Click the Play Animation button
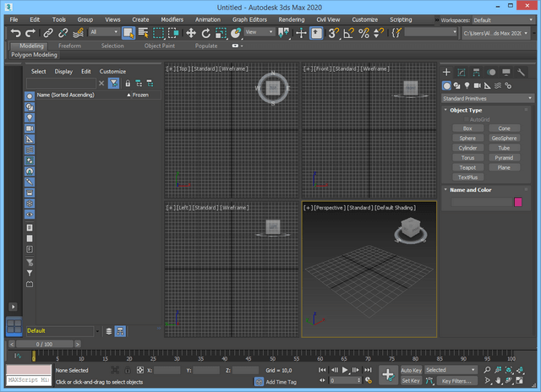Image resolution: width=541 pixels, height=392 pixels. [x=345, y=370]
